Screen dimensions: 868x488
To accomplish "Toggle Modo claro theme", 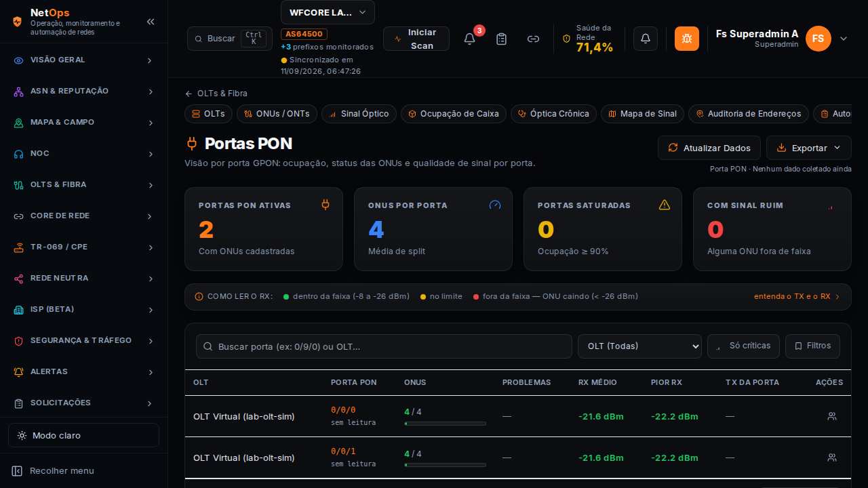I will [x=83, y=435].
